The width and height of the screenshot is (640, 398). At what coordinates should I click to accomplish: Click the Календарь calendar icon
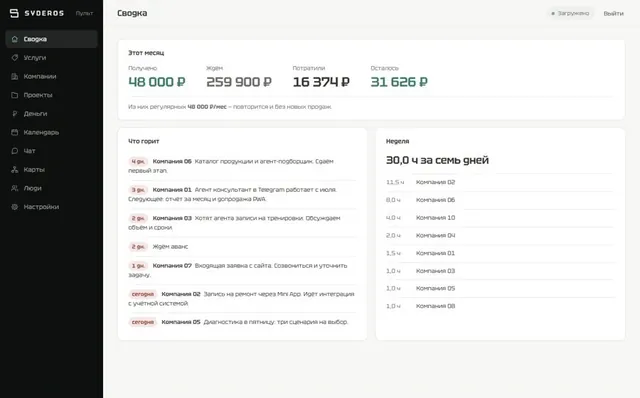pyautogui.click(x=15, y=132)
